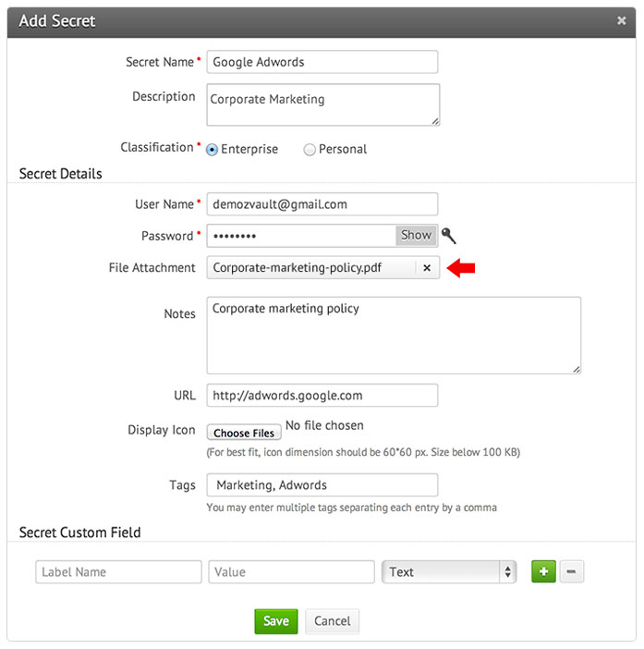644x649 pixels.
Task: Remove custom field with minus button
Action: pyautogui.click(x=572, y=572)
